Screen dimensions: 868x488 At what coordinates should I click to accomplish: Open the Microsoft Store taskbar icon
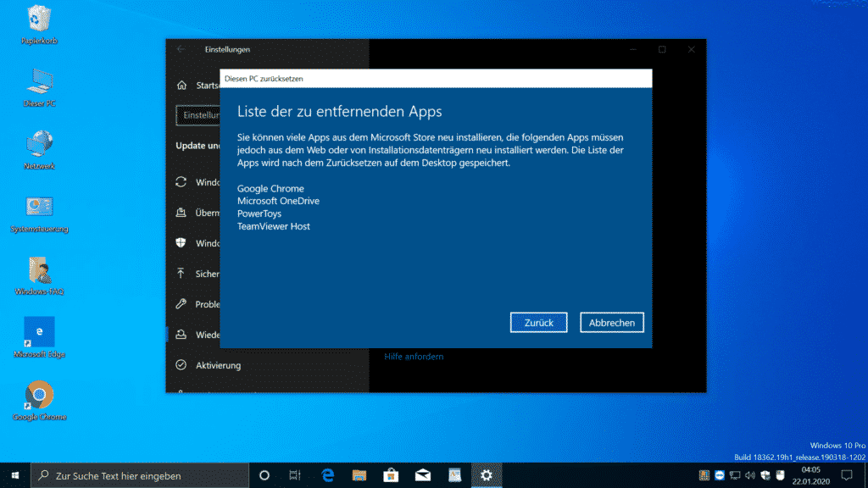[391, 475]
